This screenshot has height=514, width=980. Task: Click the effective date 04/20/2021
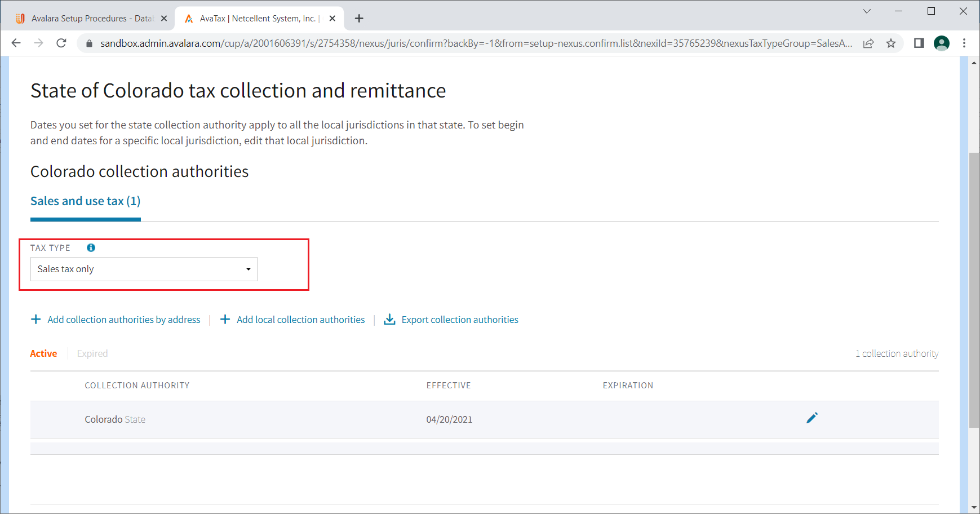pos(449,419)
